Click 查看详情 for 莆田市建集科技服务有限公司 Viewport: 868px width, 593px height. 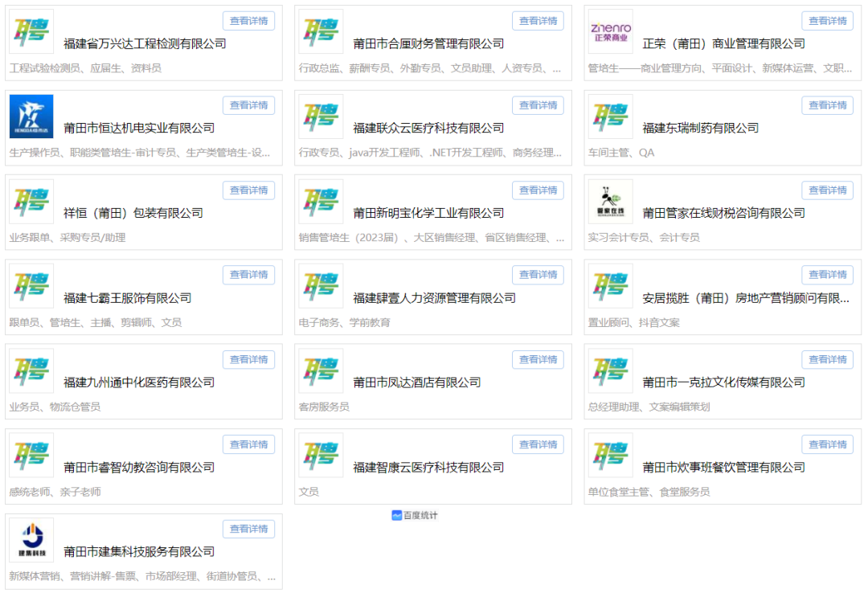pyautogui.click(x=248, y=529)
